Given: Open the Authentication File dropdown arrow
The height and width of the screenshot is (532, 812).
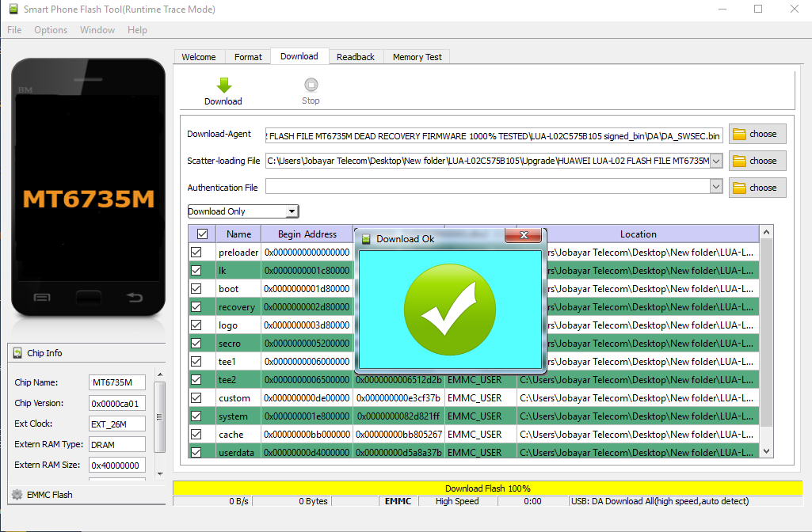Looking at the screenshot, I should click(715, 188).
